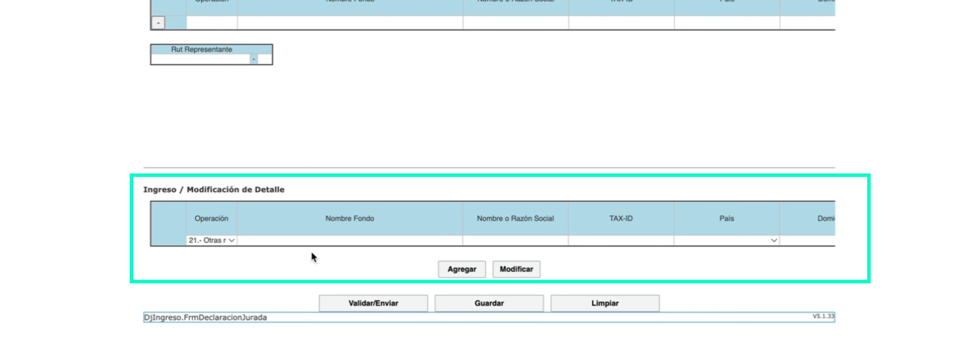Submit the form with Validar/Enviar

(x=373, y=303)
